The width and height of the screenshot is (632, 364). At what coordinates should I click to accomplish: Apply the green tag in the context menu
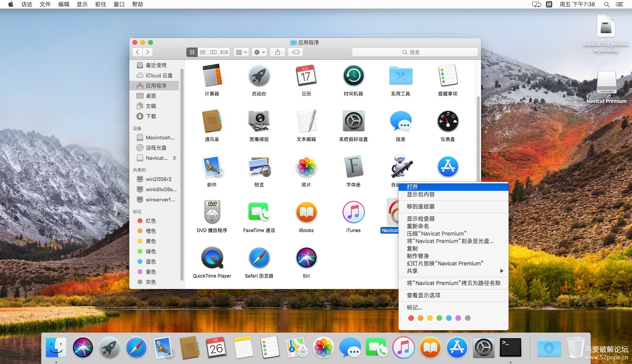[x=439, y=318]
